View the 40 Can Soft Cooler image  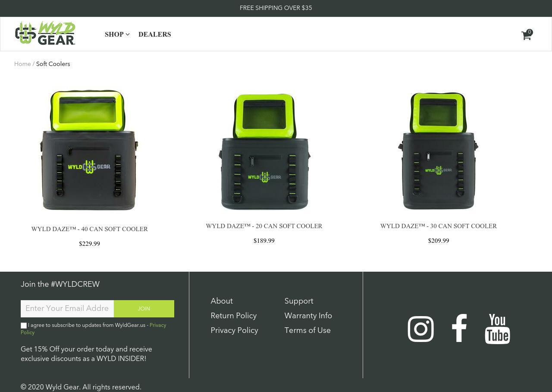[90, 150]
